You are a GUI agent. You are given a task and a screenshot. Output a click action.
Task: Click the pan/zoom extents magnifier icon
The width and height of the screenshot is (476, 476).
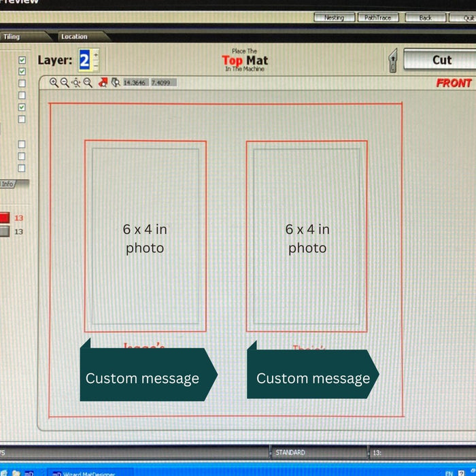76,82
